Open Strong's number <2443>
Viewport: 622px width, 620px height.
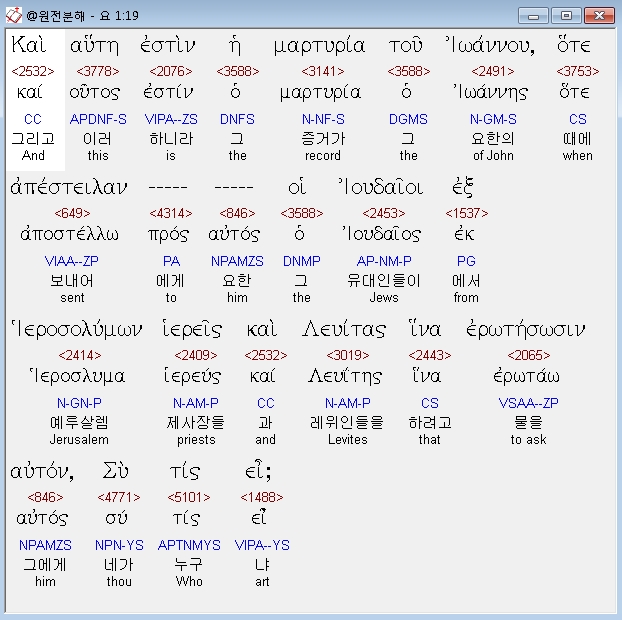[430, 355]
